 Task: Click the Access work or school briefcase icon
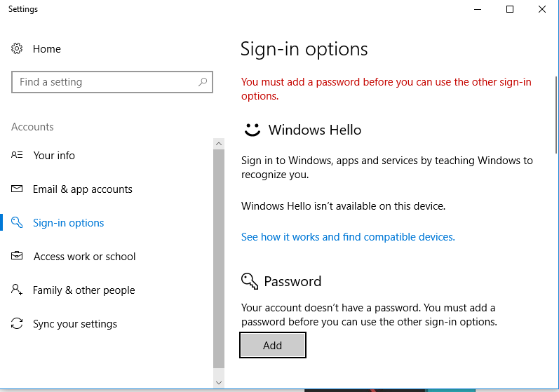coord(17,257)
